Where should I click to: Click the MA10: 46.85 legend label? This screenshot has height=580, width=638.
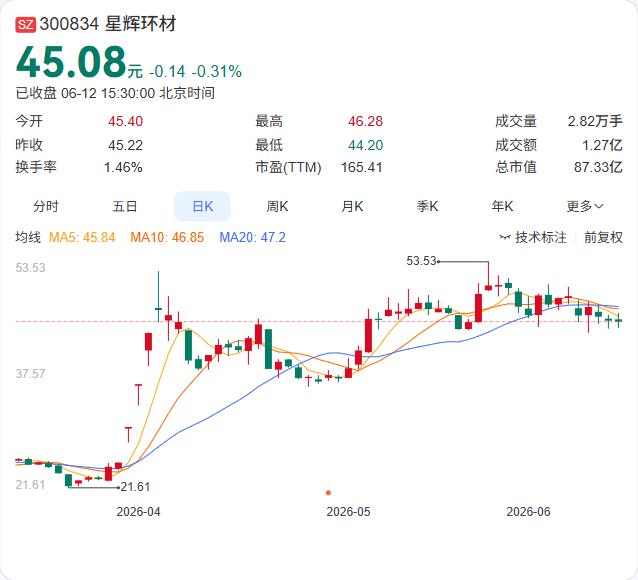(167, 237)
